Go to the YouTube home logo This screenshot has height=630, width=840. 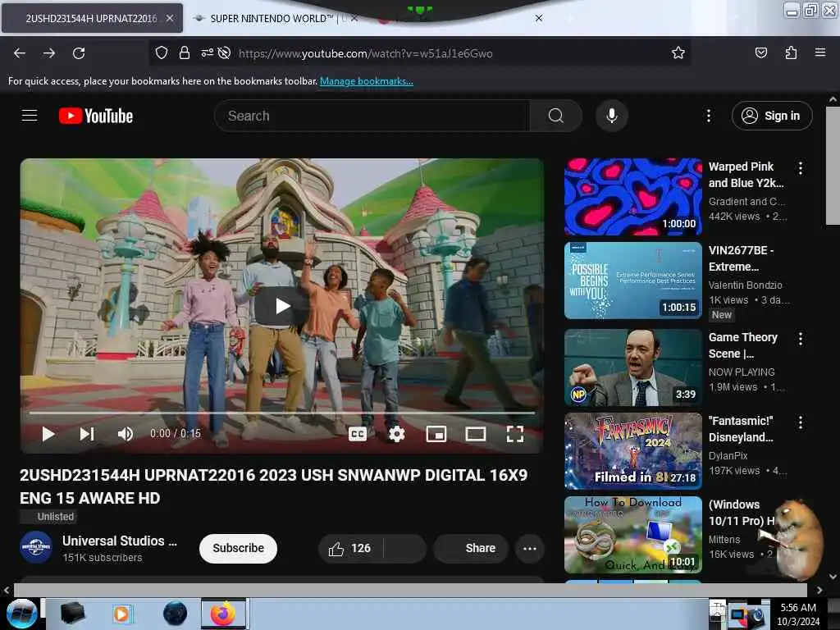pyautogui.click(x=96, y=116)
